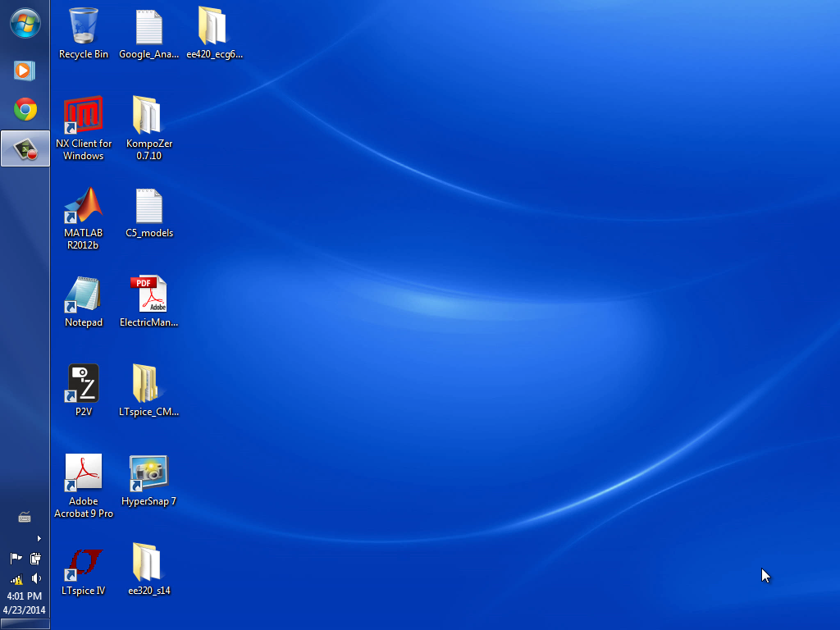
Task: Open the Recycle Bin icon
Action: click(84, 33)
